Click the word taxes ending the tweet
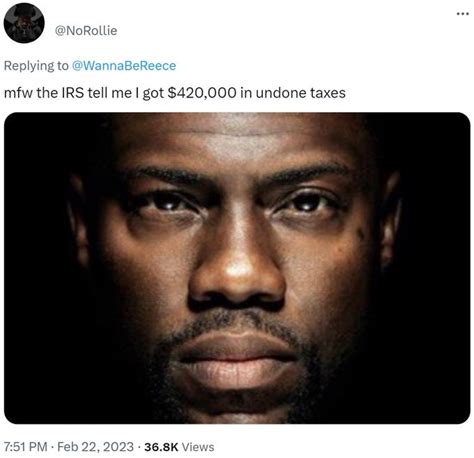This screenshot has width=474, height=458. pyautogui.click(x=328, y=93)
